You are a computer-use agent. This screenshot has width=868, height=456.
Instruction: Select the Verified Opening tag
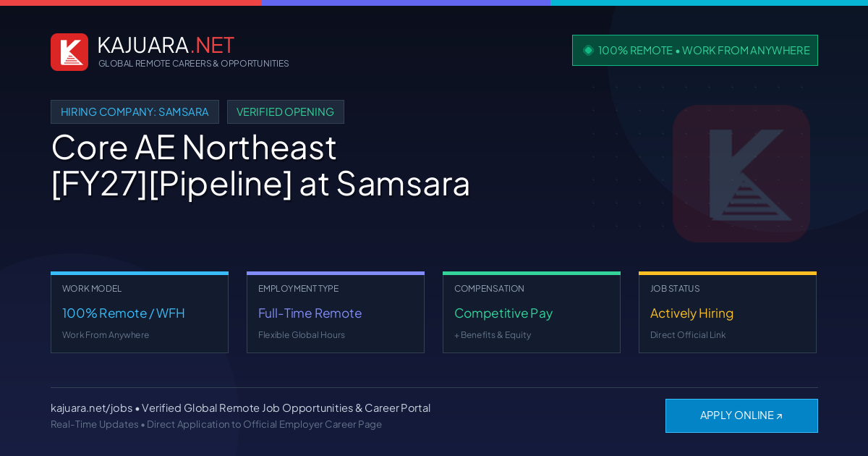pos(286,111)
